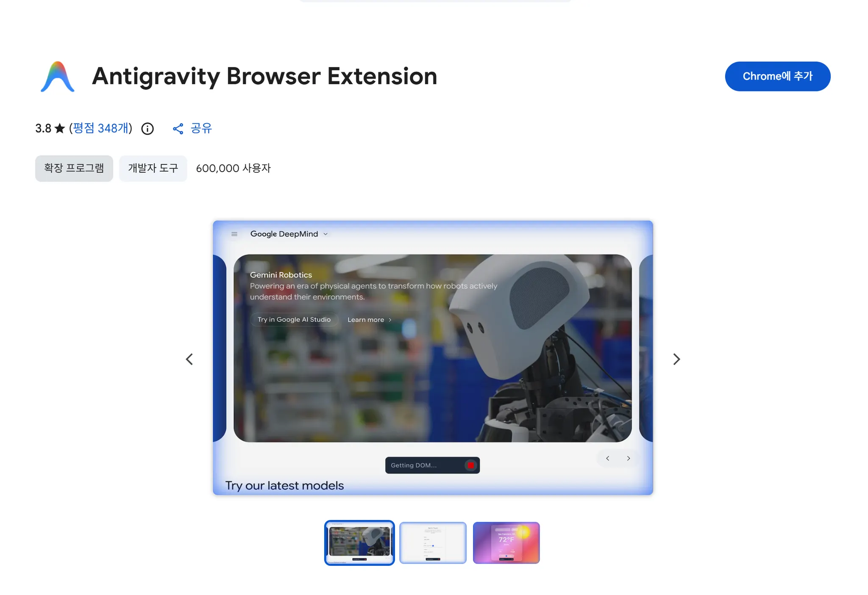Image resolution: width=868 pixels, height=595 pixels.
Task: Add extension with Chrome에 추가 button
Action: [x=777, y=76]
